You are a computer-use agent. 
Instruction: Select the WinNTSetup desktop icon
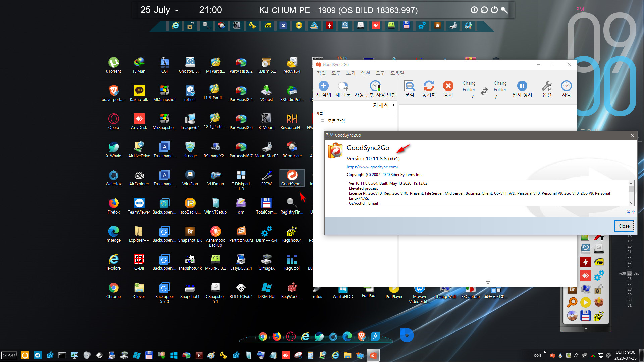215,206
